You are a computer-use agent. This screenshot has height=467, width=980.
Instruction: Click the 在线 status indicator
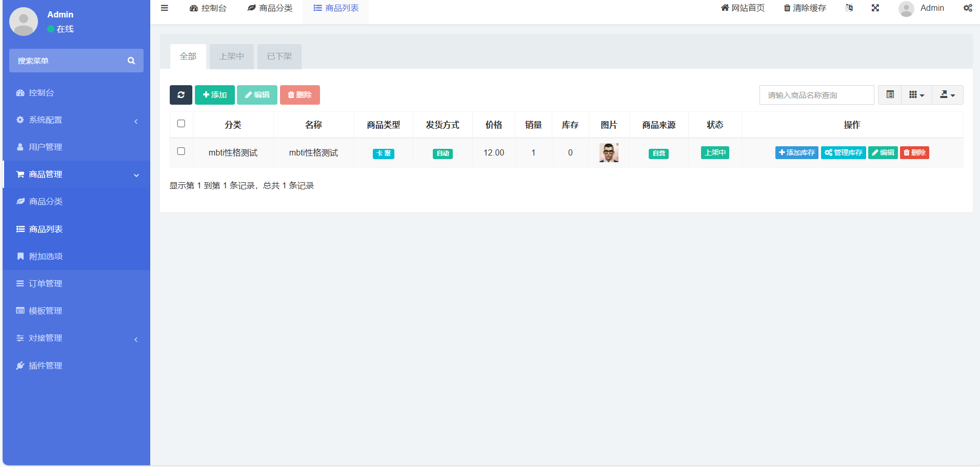(x=60, y=29)
